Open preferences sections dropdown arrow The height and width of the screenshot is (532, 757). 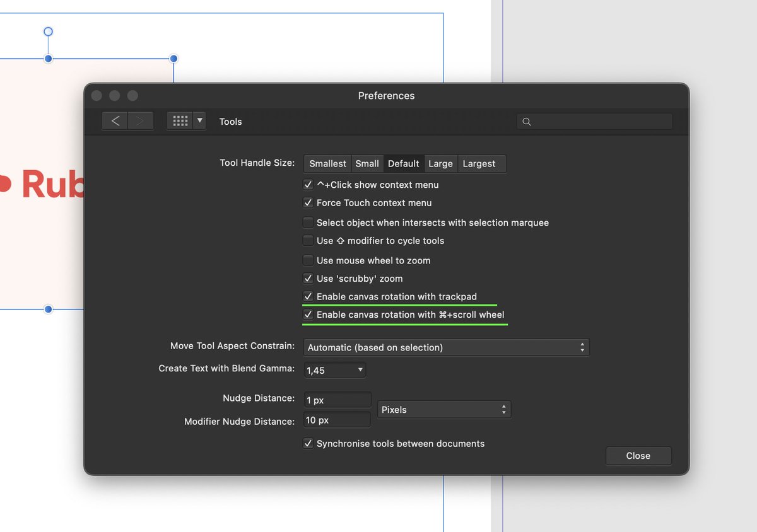click(x=199, y=121)
